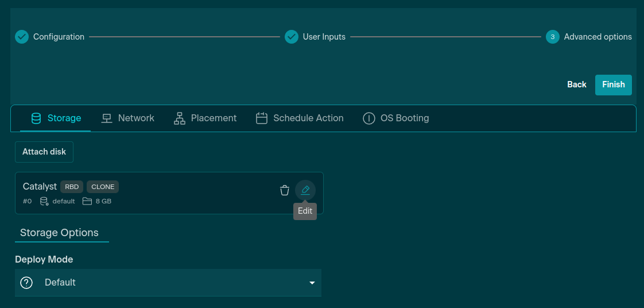Screen dimensions: 644x308
Task: Edit the Catalyst disk with pencil icon
Action: (x=305, y=190)
